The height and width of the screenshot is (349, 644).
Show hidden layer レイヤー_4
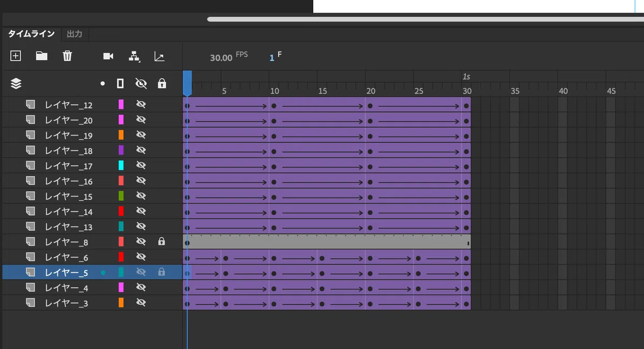click(141, 287)
